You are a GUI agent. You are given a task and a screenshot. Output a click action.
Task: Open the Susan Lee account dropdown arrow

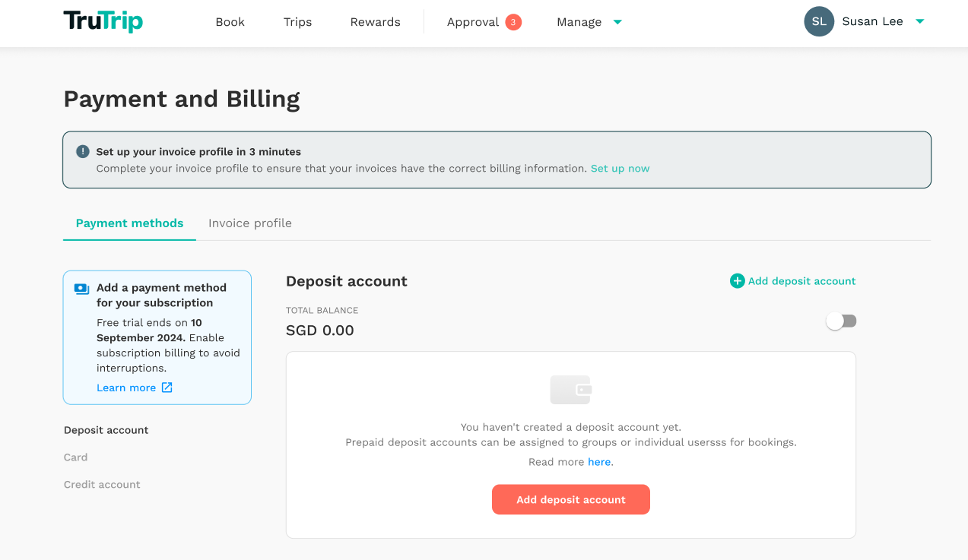tap(919, 21)
